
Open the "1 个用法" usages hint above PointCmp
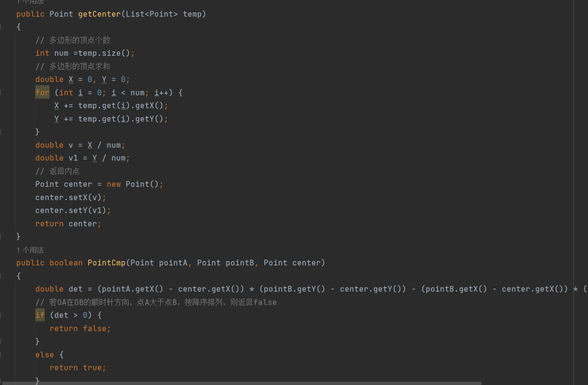click(30, 250)
